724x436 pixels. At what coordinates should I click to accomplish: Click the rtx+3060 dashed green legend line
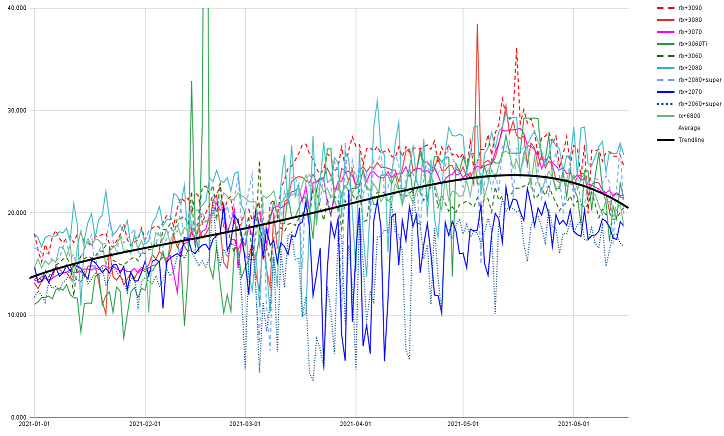coord(665,56)
